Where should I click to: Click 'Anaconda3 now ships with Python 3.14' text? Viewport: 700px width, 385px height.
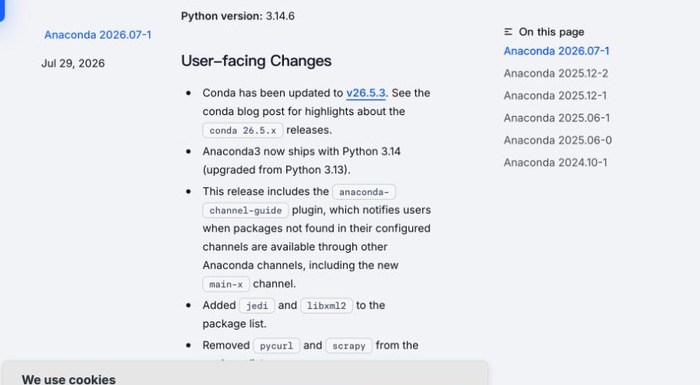(301, 151)
